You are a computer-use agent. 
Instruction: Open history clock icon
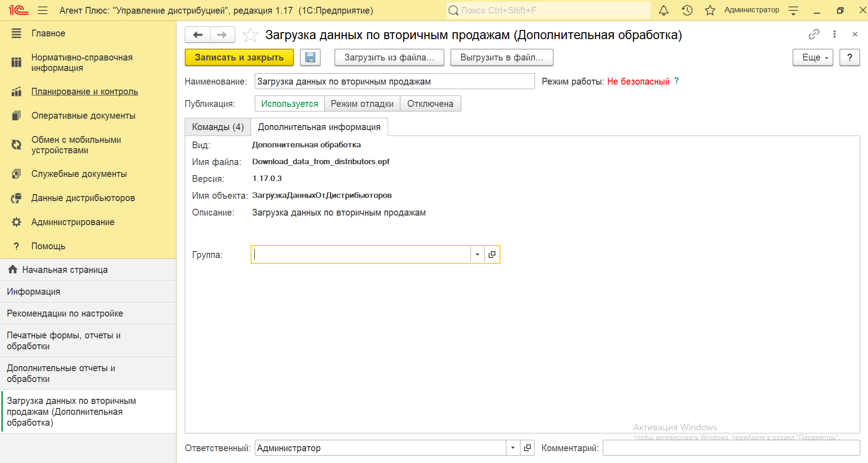coord(687,10)
